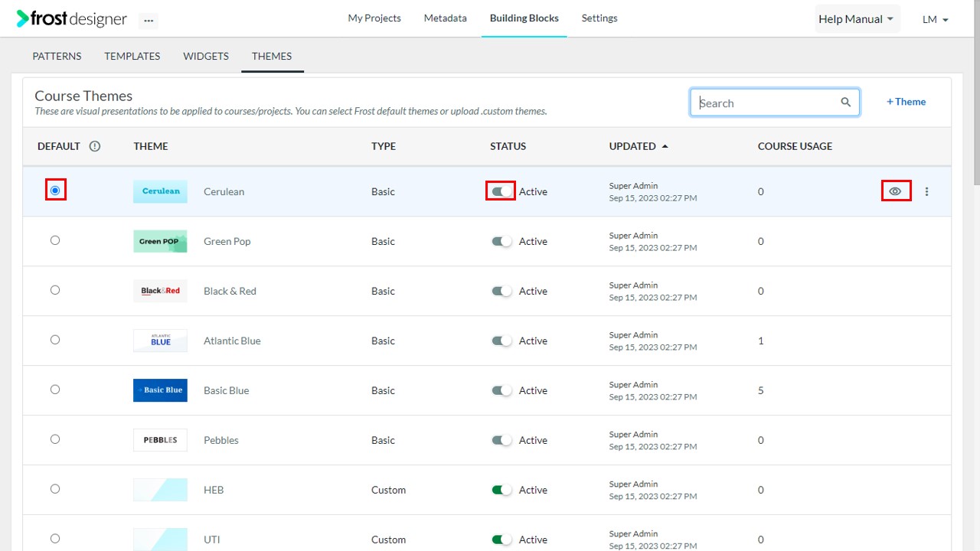Toggle Pebbles theme active status
The height and width of the screenshot is (551, 980).
[501, 440]
